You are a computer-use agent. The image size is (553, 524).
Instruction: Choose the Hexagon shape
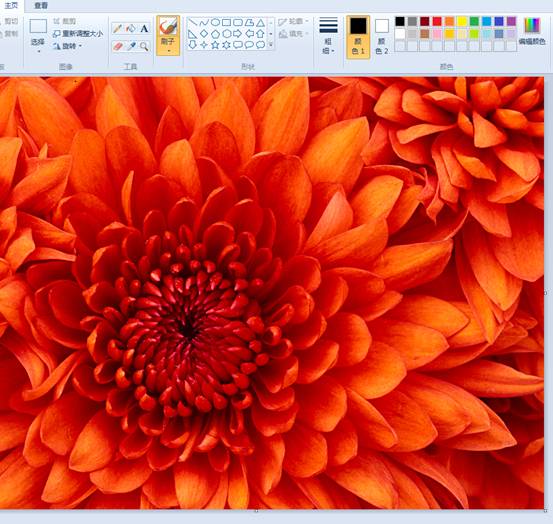[x=226, y=34]
